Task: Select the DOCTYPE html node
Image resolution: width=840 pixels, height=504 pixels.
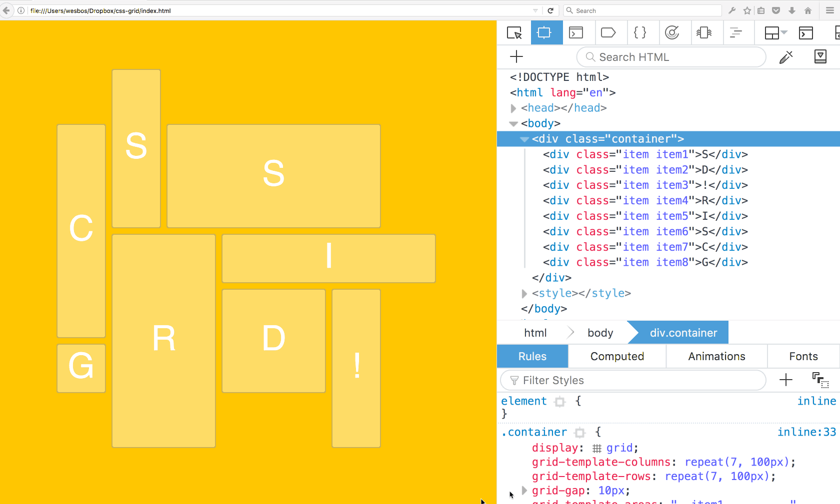Action: [x=559, y=77]
